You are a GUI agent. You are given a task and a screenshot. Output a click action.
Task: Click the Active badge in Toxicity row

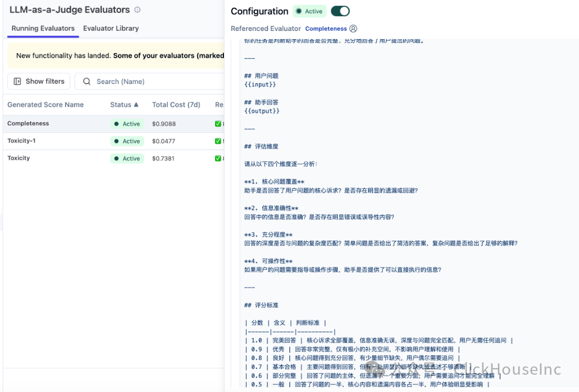127,158
